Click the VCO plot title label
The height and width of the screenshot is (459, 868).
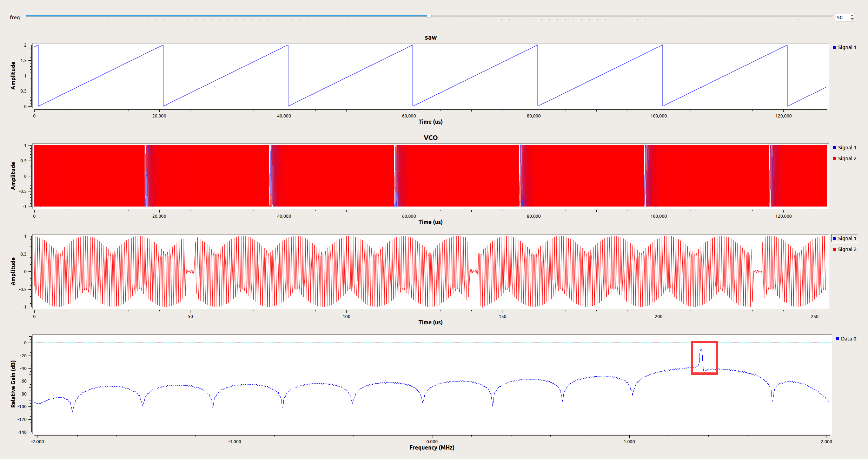[430, 137]
